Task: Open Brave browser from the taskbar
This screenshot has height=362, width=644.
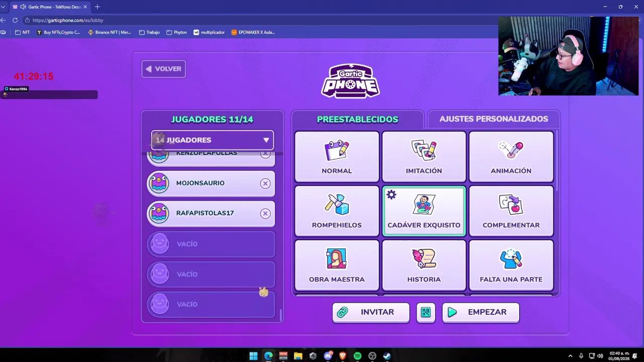Action: tap(343, 356)
